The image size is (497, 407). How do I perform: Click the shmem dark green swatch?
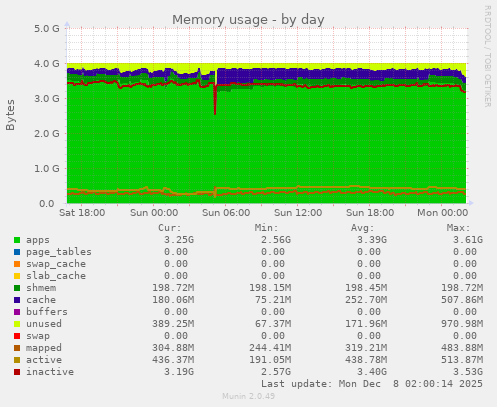17,288
